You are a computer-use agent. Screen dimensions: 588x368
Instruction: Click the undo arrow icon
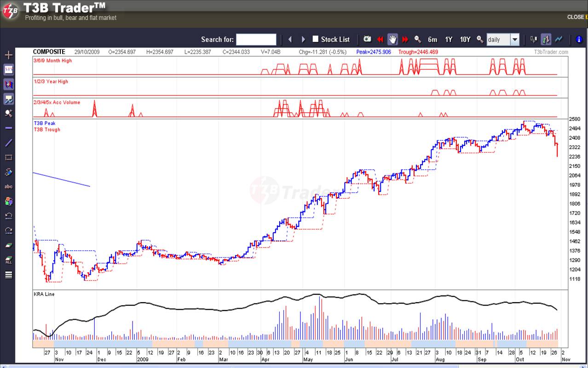(x=8, y=216)
